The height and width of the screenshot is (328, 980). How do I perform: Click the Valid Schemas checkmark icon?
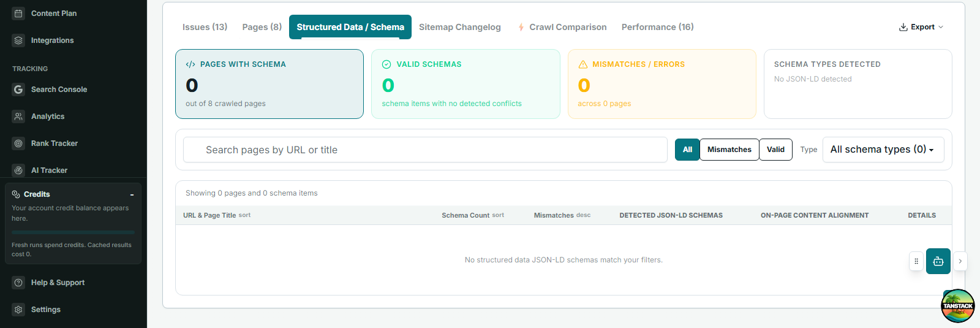[386, 64]
